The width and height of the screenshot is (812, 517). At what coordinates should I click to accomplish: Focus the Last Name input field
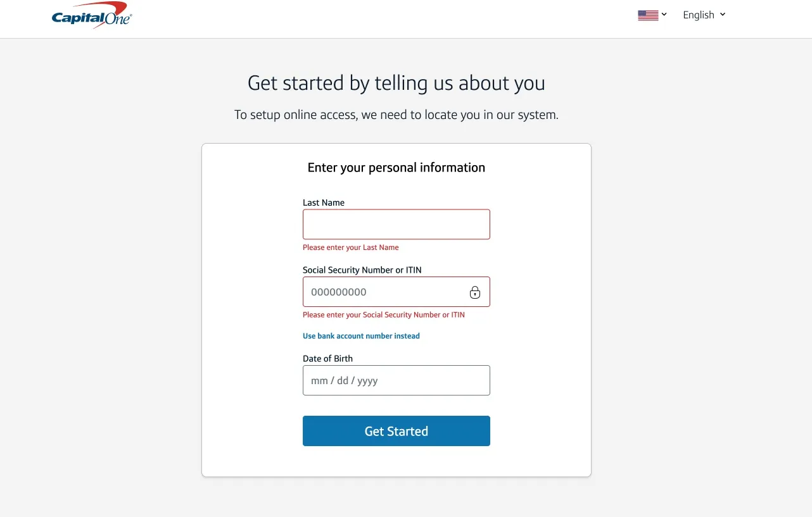pyautogui.click(x=396, y=225)
